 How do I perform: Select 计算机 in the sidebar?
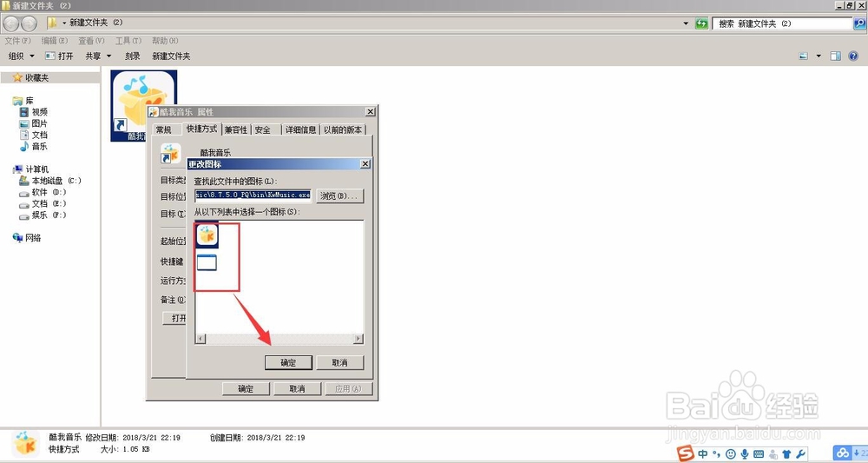pyautogui.click(x=31, y=169)
